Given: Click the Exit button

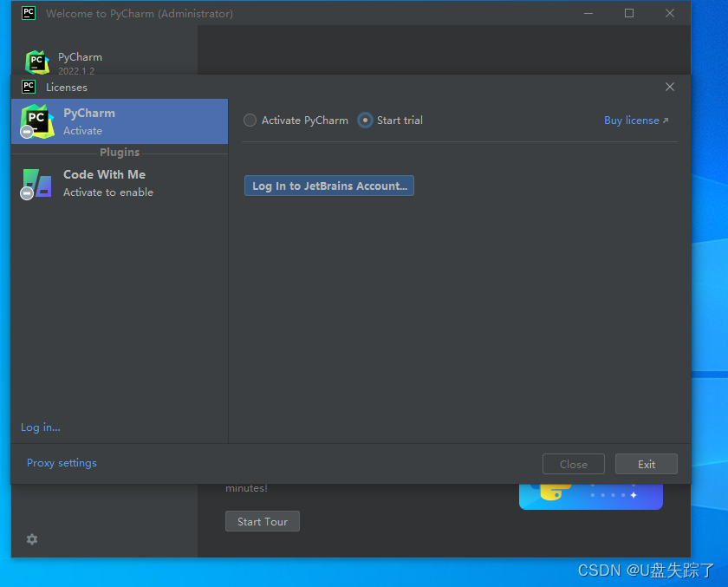Looking at the screenshot, I should pos(647,464).
